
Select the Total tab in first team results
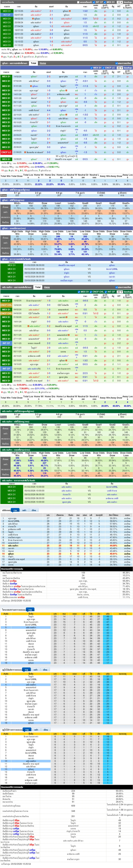[33, 63]
